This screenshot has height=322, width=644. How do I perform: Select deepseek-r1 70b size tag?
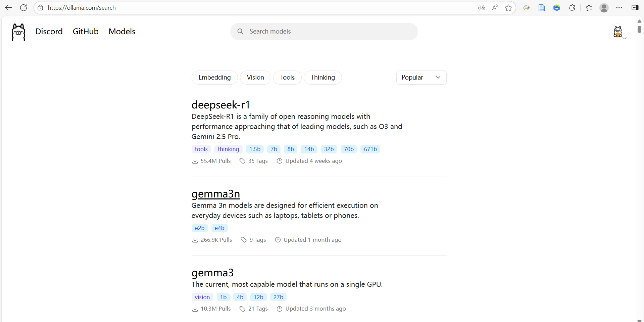click(349, 149)
